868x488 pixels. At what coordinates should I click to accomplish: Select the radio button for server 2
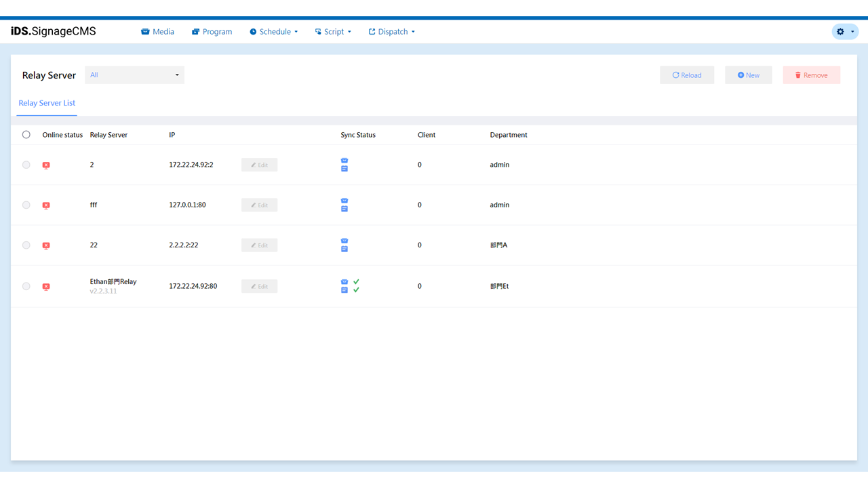click(x=26, y=165)
